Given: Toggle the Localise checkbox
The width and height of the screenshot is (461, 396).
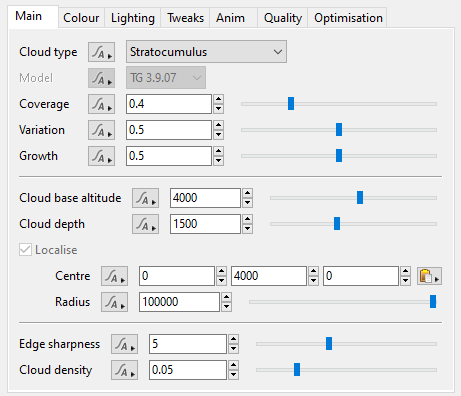Looking at the screenshot, I should (25, 250).
